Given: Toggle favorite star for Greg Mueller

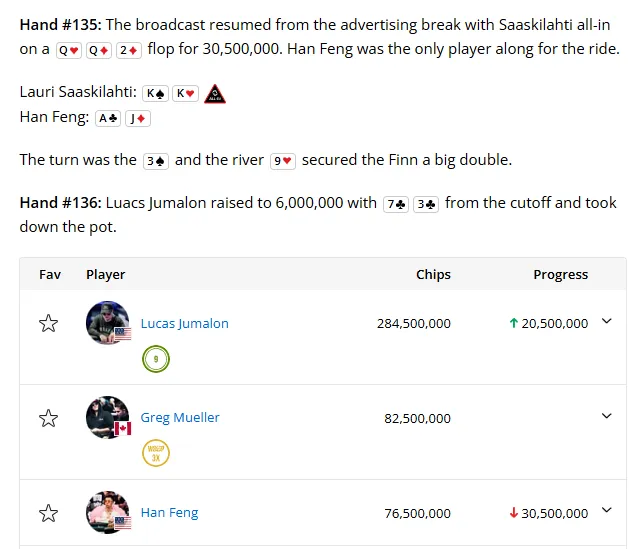Looking at the screenshot, I should coord(48,418).
